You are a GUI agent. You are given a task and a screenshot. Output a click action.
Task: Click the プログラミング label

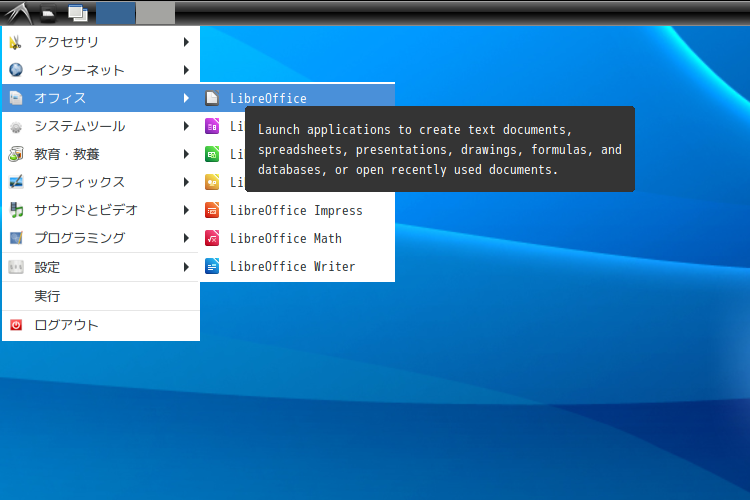80,238
